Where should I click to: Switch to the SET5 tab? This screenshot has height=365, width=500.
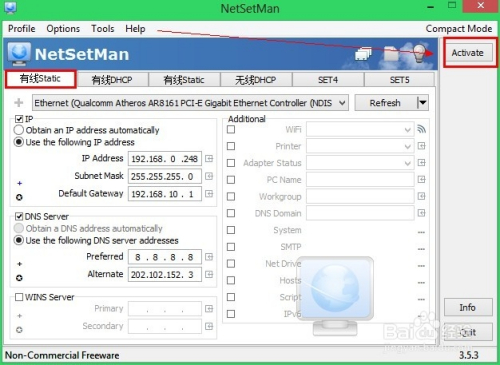(x=399, y=80)
